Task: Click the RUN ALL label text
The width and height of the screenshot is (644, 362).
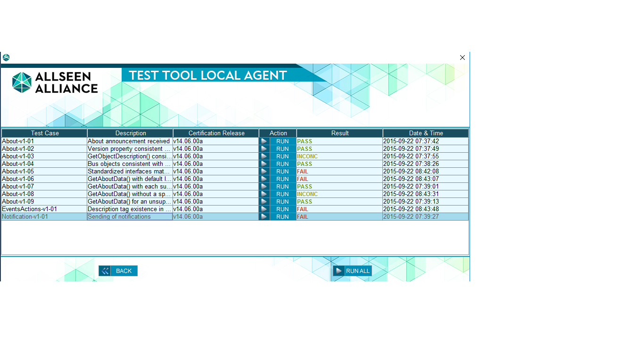Action: coord(358,271)
